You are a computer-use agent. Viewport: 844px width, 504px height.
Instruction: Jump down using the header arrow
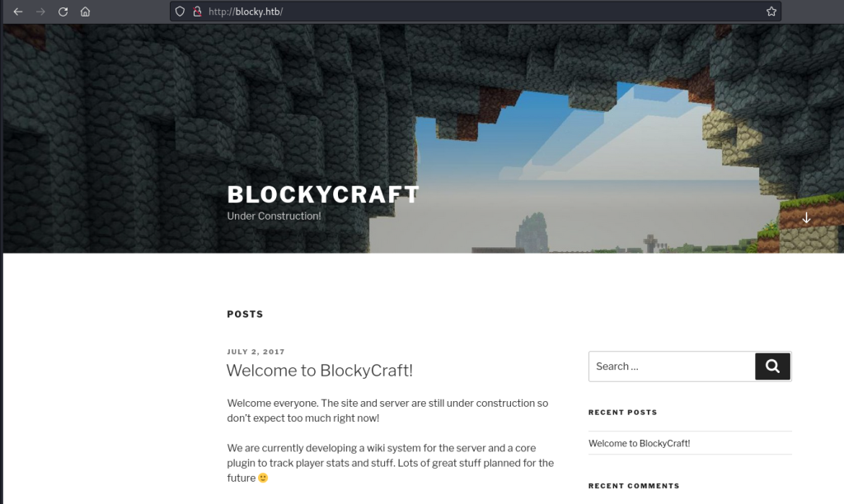pyautogui.click(x=806, y=218)
